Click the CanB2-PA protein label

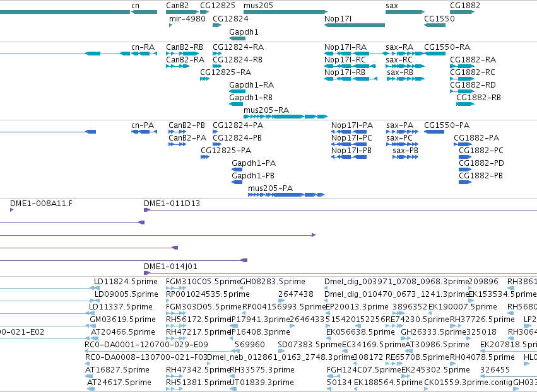(x=187, y=138)
